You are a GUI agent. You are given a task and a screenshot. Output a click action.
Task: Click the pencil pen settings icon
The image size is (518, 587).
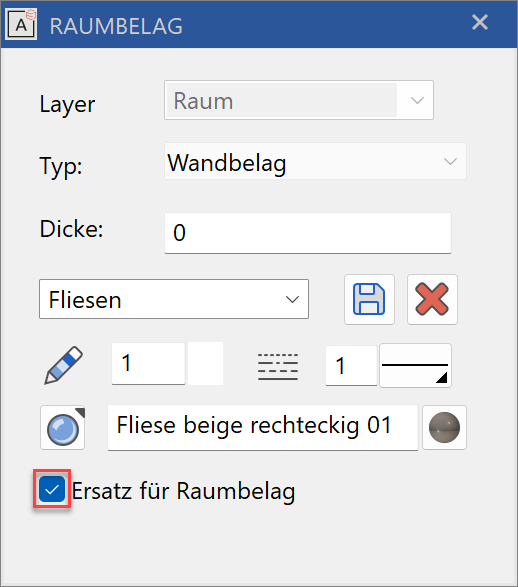click(64, 365)
